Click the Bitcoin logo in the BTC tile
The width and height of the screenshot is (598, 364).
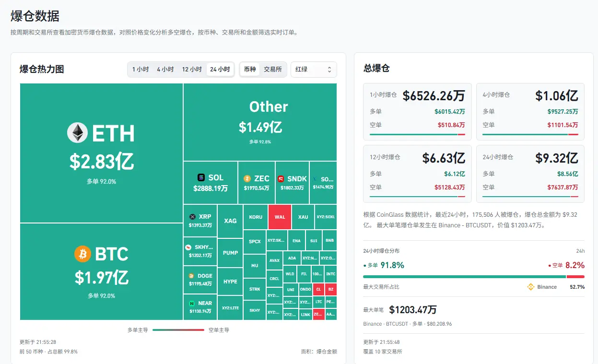coord(82,254)
